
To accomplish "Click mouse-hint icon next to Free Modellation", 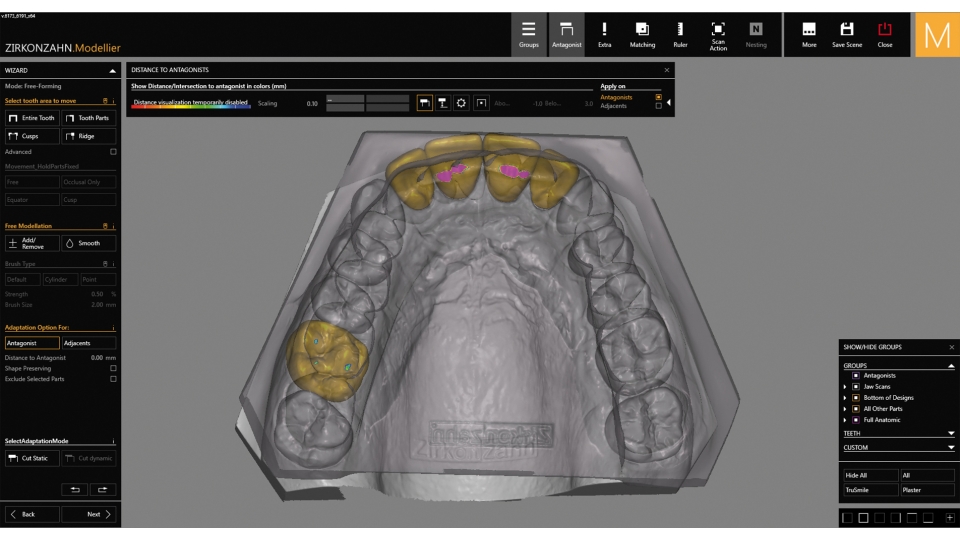I will point(105,226).
